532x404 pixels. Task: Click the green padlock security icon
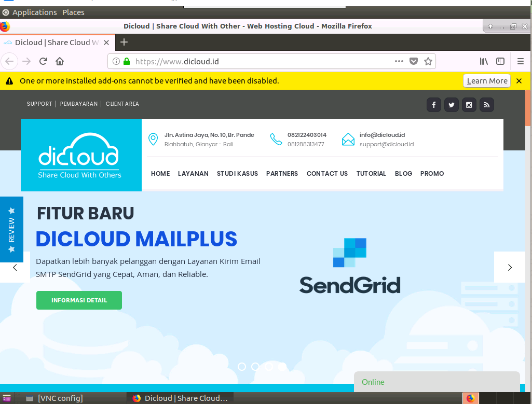pos(127,61)
